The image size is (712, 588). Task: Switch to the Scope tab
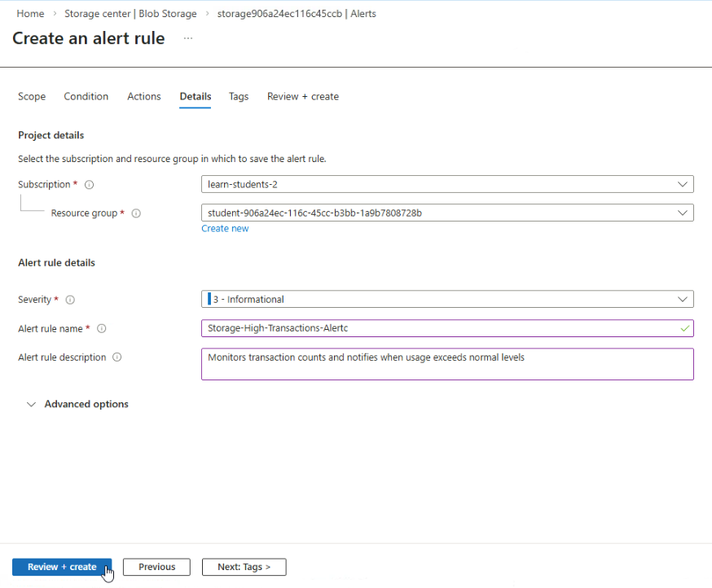point(32,96)
